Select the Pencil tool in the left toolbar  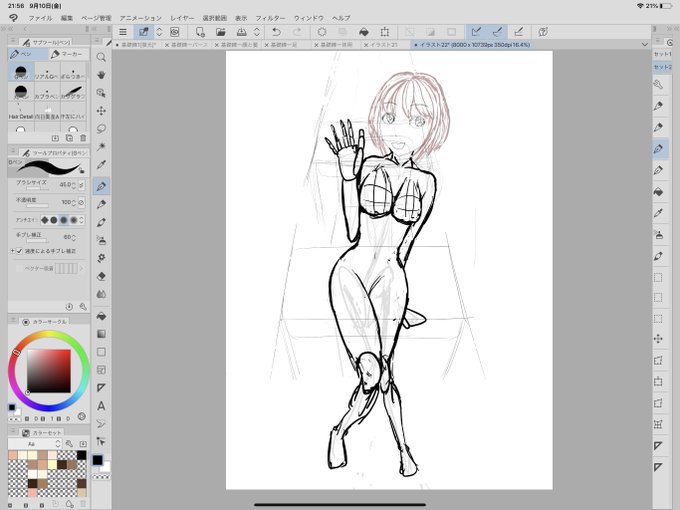[101, 204]
